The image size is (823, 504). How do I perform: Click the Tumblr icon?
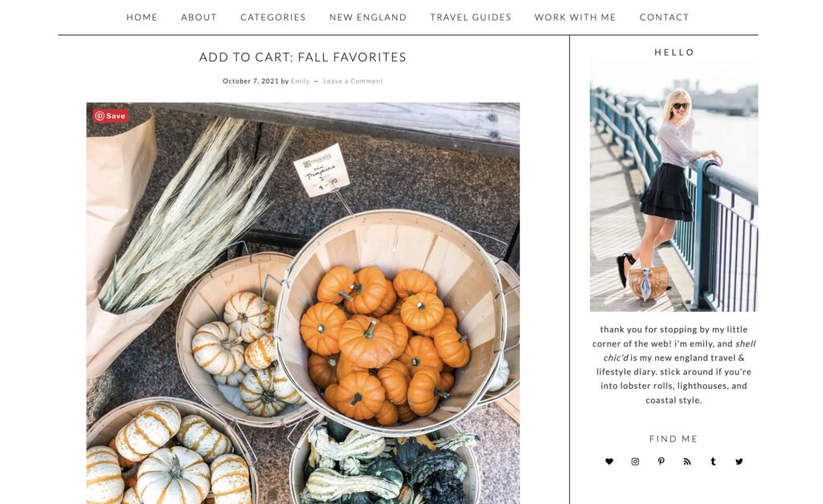(x=713, y=461)
